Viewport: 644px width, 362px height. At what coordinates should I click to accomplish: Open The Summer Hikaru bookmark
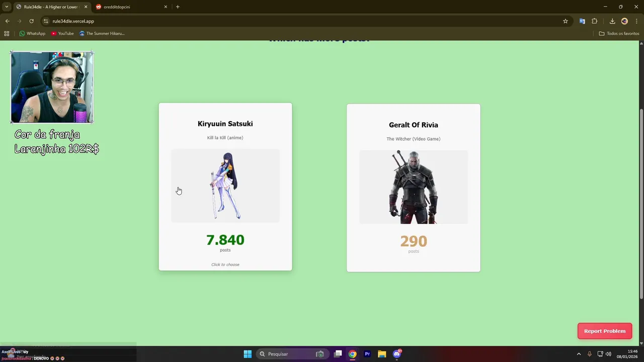[102, 34]
